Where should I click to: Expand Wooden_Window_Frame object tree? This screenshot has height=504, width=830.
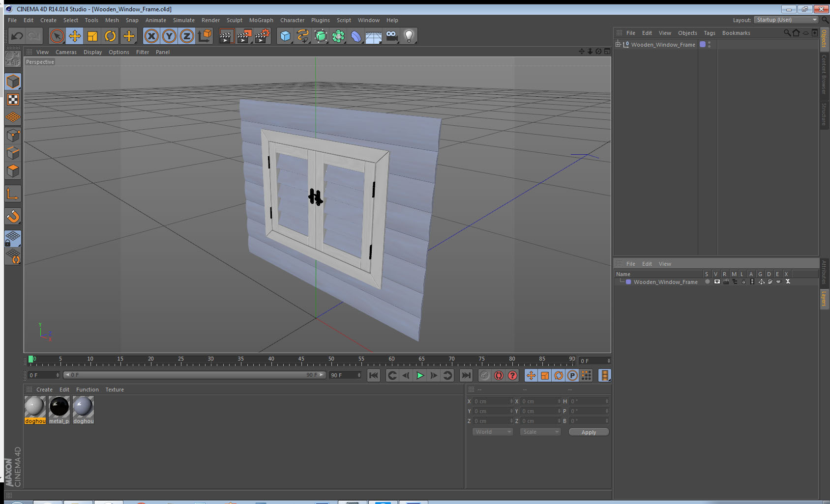point(618,44)
